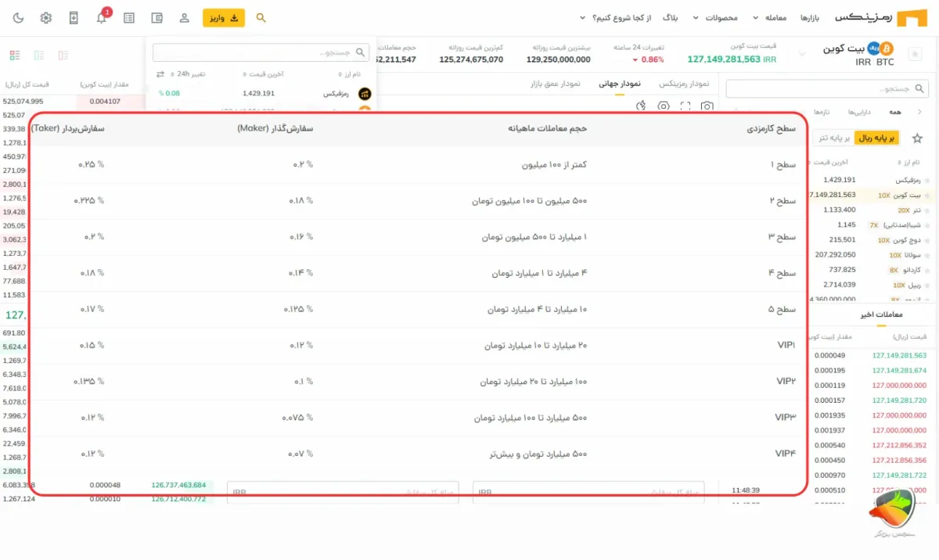
Task: Go to Ramzinex logo home
Action: [x=880, y=17]
